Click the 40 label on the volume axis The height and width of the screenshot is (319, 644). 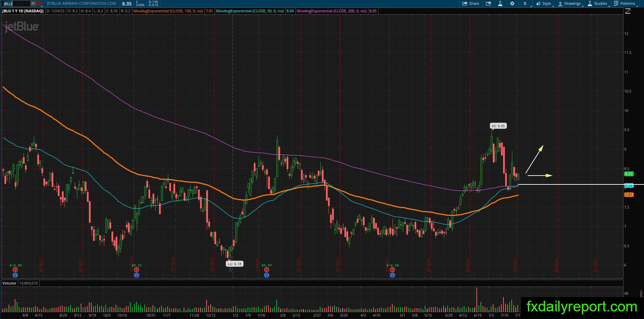[626, 293]
